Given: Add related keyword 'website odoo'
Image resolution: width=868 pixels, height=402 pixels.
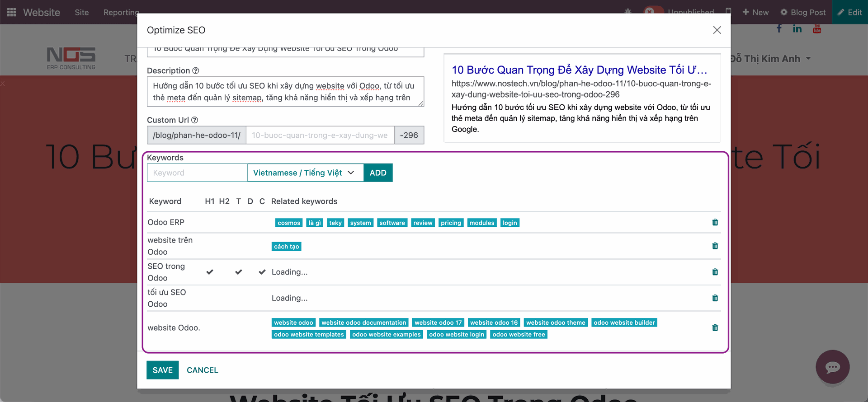Looking at the screenshot, I should 294,323.
